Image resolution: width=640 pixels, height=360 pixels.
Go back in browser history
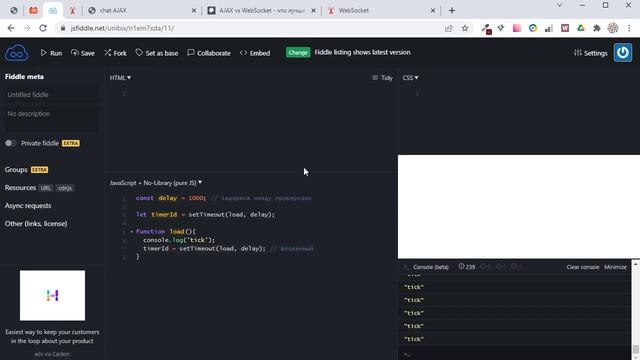[11, 28]
